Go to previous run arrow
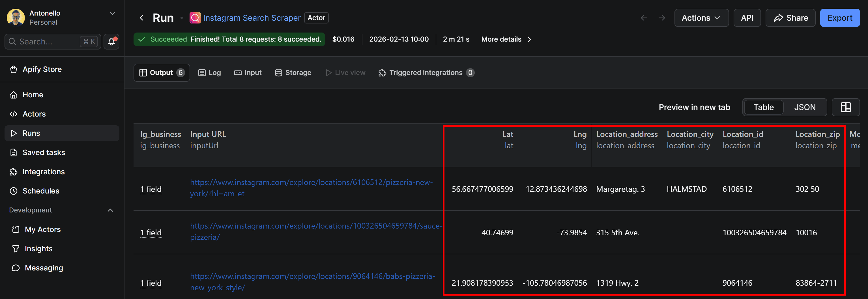The height and width of the screenshot is (299, 868). pyautogui.click(x=644, y=18)
